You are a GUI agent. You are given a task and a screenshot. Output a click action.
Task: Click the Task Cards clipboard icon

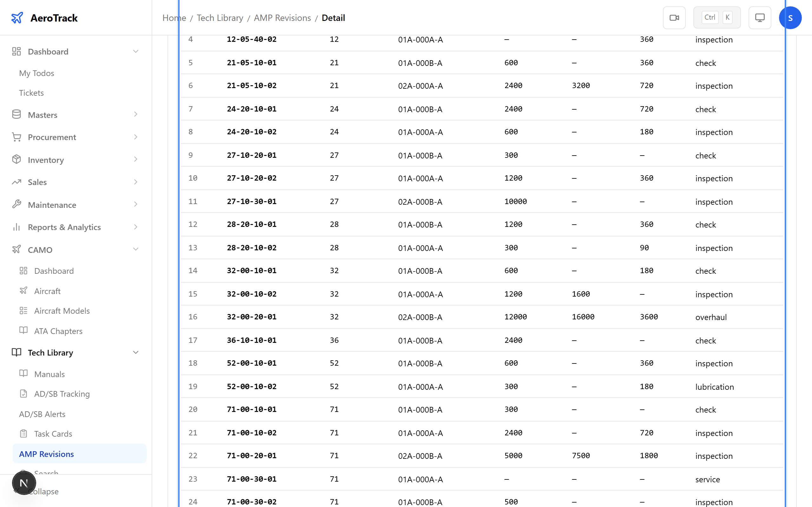tap(23, 433)
